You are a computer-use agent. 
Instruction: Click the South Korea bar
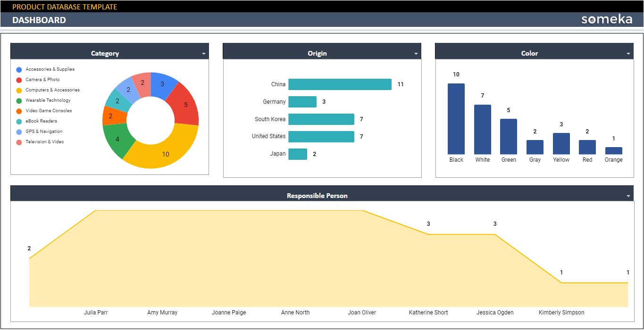tap(321, 119)
